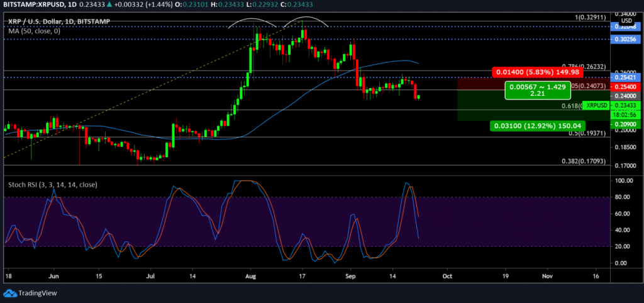
Task: Click the USD currency label on price axis
Action: (x=626, y=21)
